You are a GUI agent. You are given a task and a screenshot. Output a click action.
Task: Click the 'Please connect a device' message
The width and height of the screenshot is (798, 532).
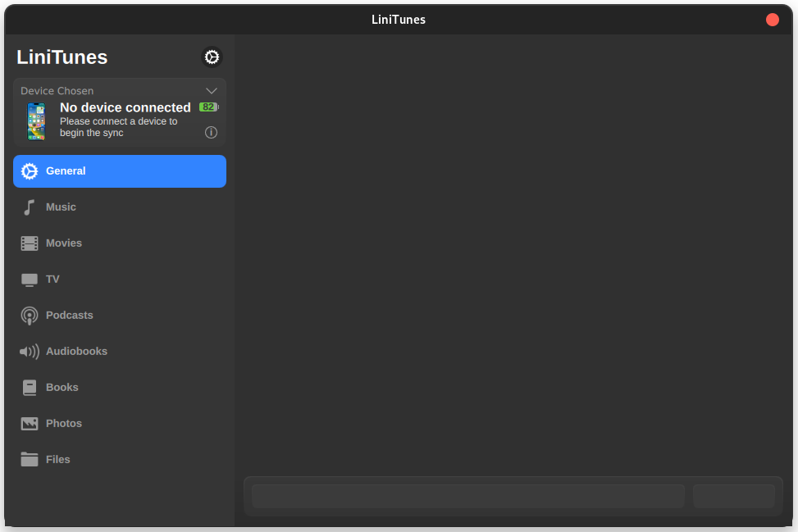click(119, 127)
